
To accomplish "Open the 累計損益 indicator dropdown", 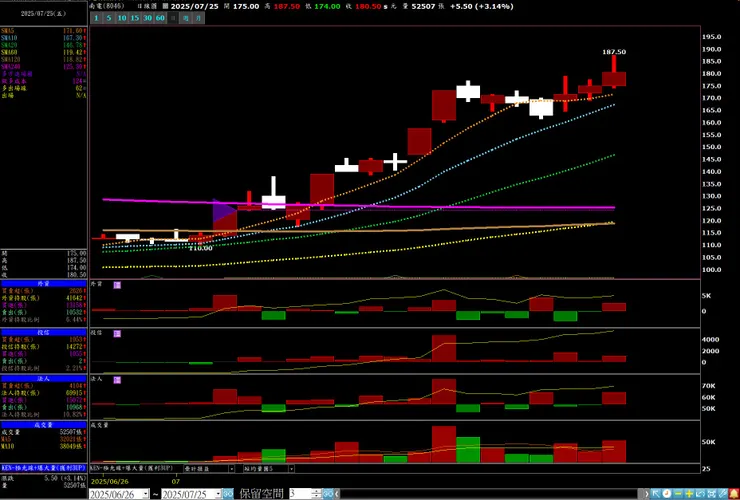I will pos(231,468).
